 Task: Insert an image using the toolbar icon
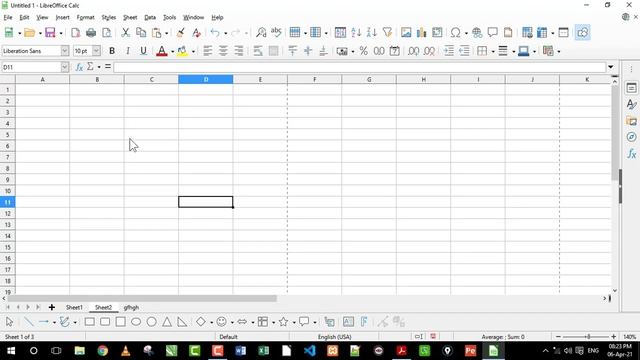click(406, 33)
